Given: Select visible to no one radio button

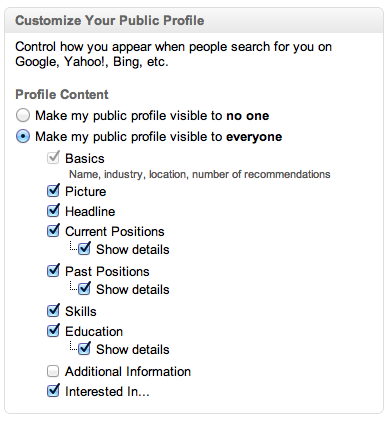Looking at the screenshot, I should pyautogui.click(x=23, y=116).
